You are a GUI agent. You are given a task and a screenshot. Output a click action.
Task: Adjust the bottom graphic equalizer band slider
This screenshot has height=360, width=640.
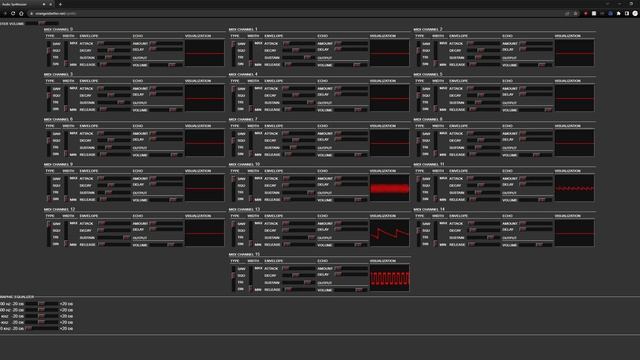(42, 328)
